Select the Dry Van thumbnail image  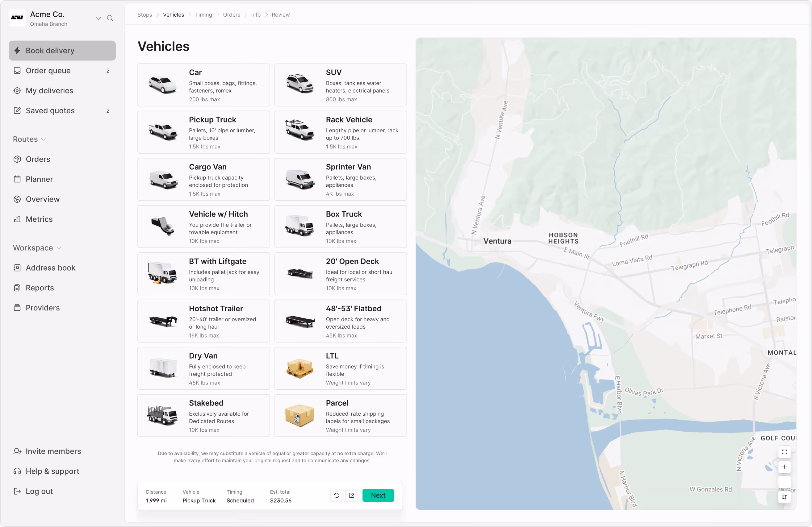click(x=162, y=368)
